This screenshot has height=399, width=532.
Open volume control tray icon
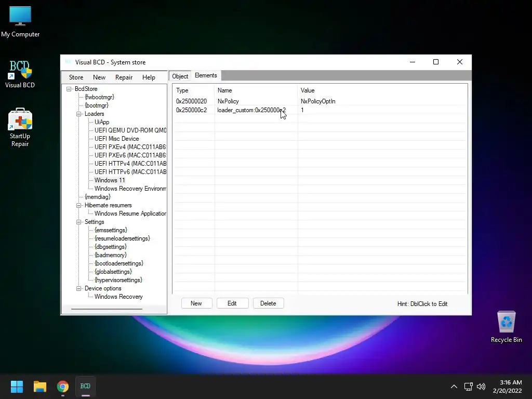click(481, 387)
